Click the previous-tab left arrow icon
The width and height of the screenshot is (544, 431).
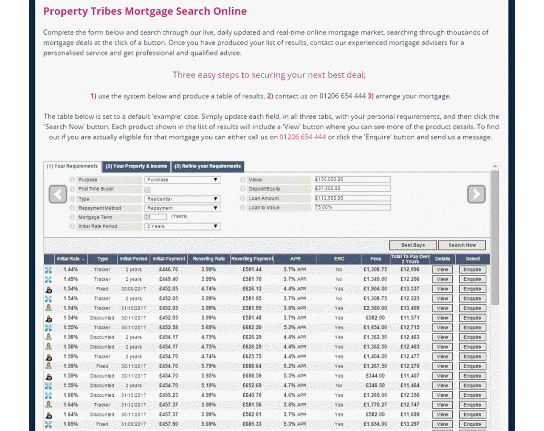pyautogui.click(x=58, y=194)
